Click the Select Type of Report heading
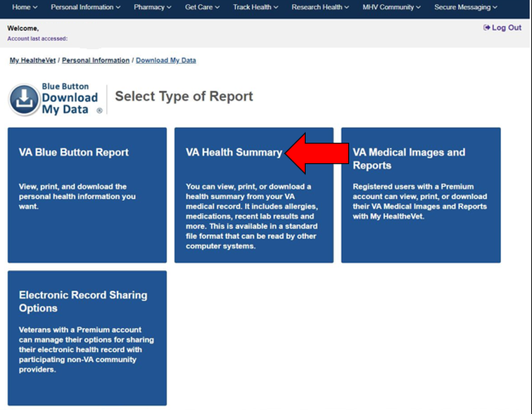Image resolution: width=532 pixels, height=414 pixels. (x=184, y=96)
